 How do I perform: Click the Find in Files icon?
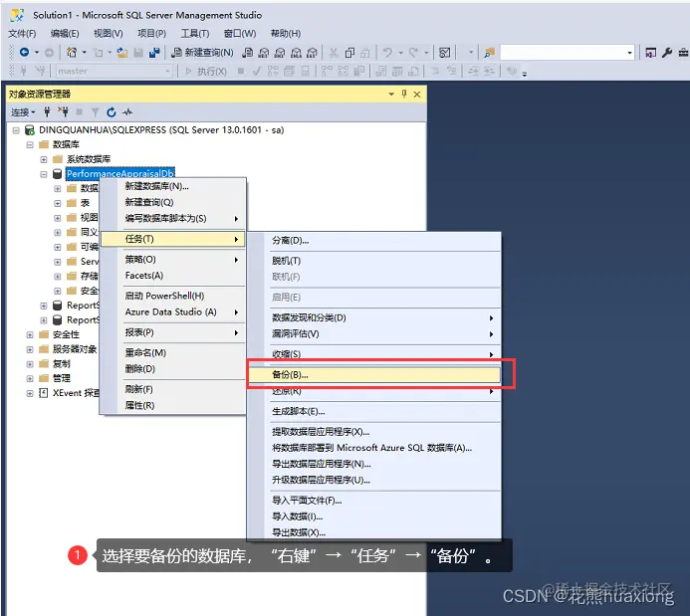click(489, 53)
